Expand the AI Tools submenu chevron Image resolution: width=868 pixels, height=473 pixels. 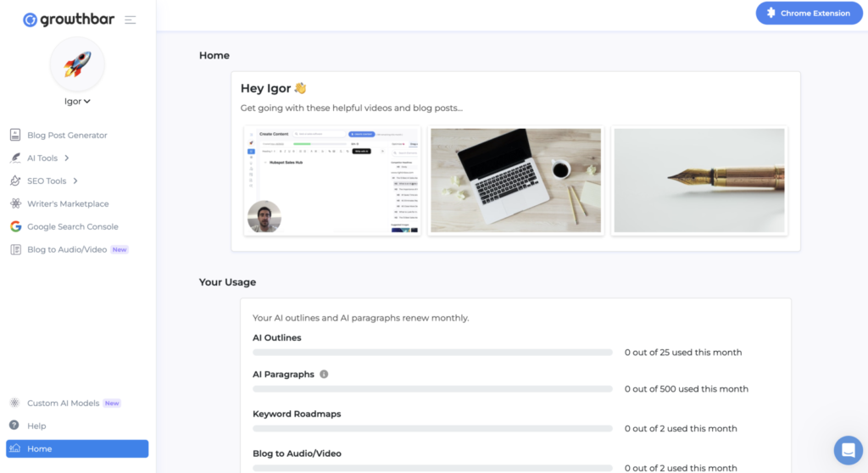pyautogui.click(x=67, y=158)
